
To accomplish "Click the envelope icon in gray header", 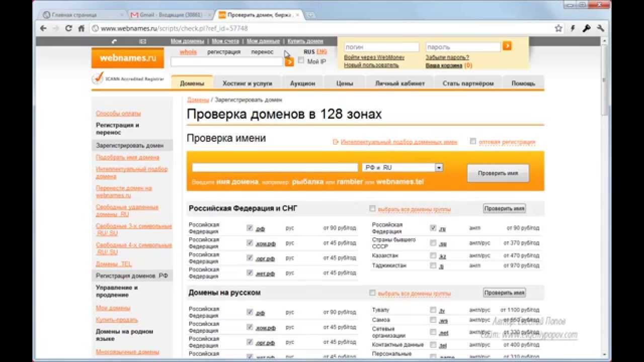I will pos(142,41).
